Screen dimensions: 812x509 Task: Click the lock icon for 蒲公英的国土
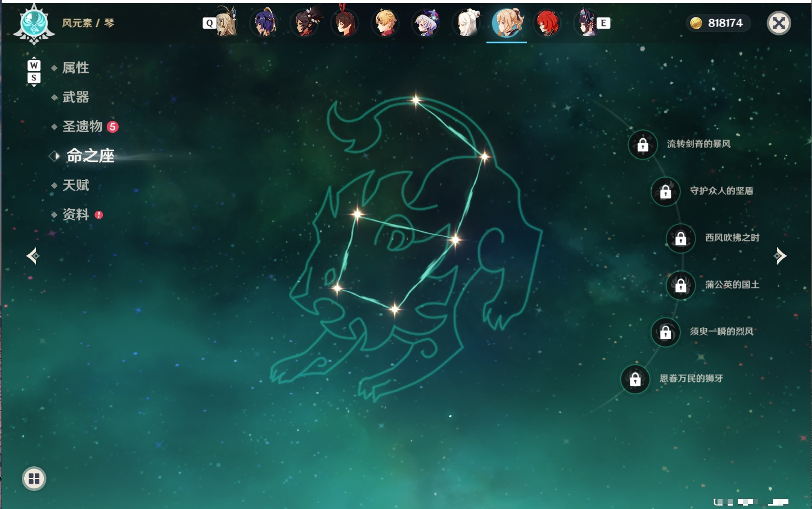pos(681,286)
